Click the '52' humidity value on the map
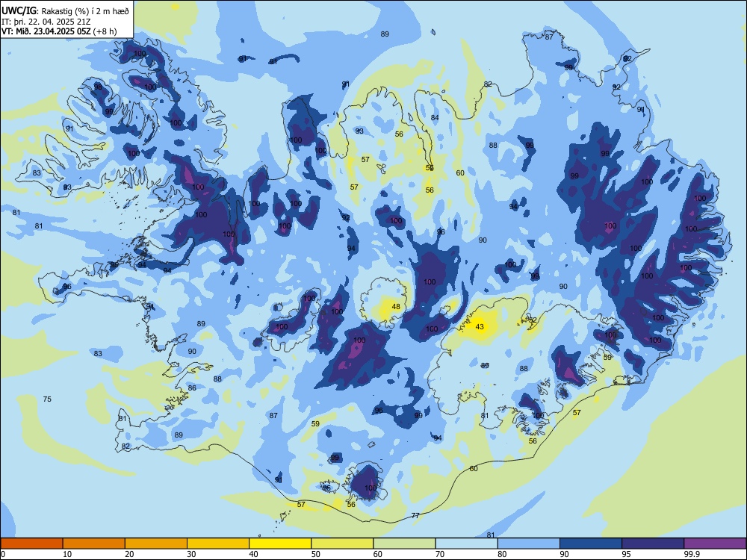The height and width of the screenshot is (560, 747). [533, 320]
